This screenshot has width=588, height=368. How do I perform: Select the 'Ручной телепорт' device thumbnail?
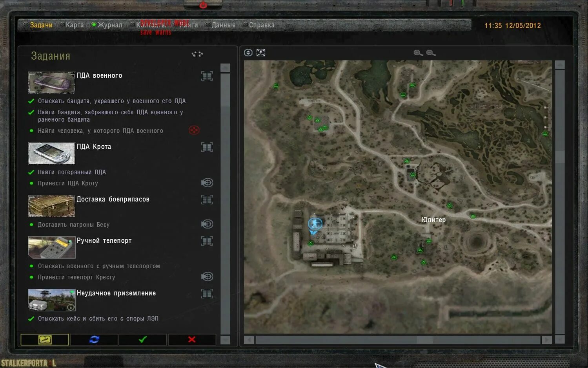tap(51, 247)
